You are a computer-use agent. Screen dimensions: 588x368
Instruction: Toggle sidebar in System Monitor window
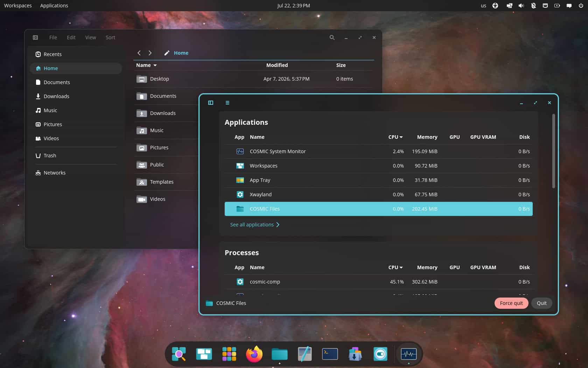tap(211, 103)
